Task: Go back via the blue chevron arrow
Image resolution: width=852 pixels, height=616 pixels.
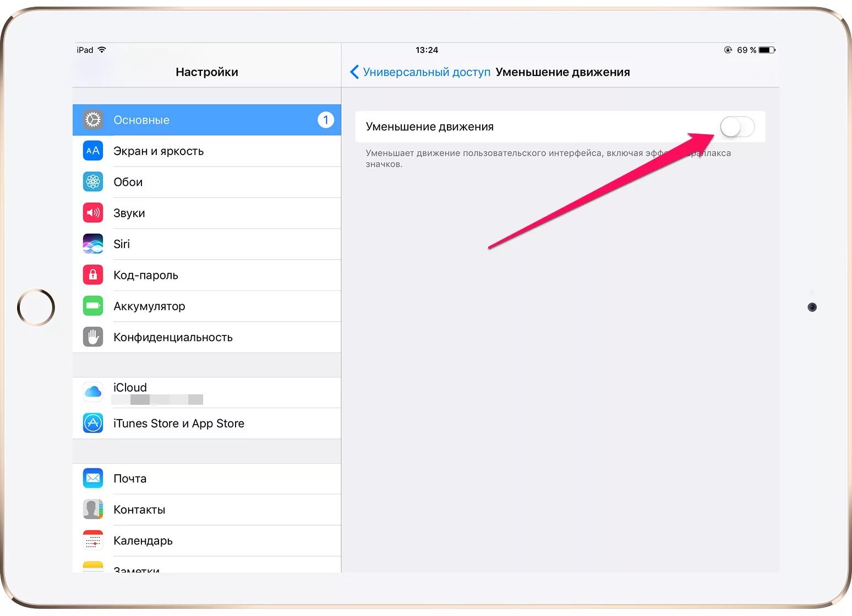Action: 354,72
